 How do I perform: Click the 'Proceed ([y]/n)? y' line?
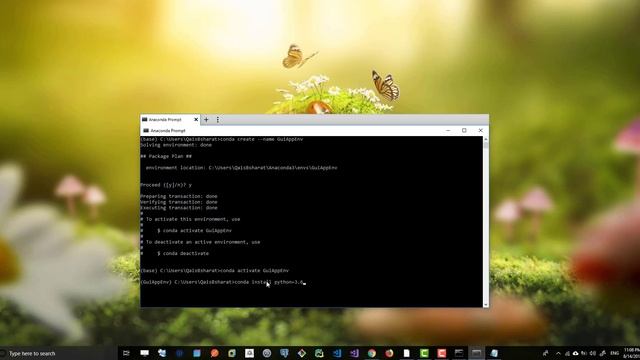[x=166, y=185]
